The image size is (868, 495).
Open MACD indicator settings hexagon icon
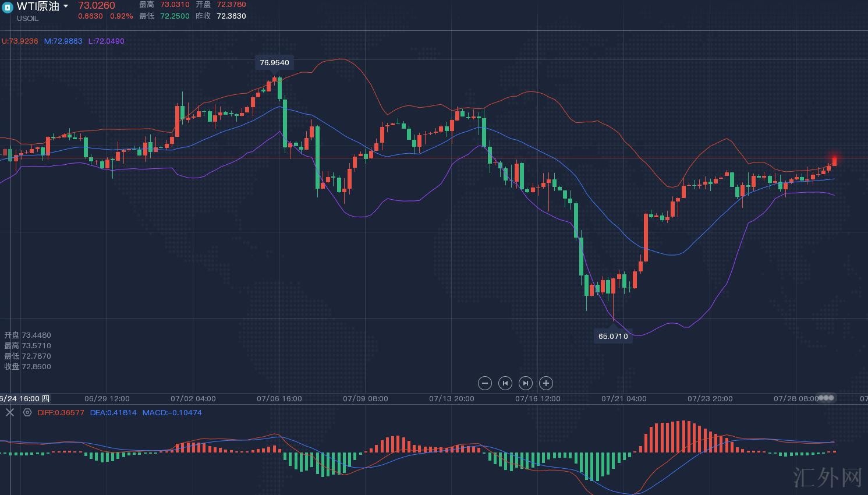pos(27,412)
